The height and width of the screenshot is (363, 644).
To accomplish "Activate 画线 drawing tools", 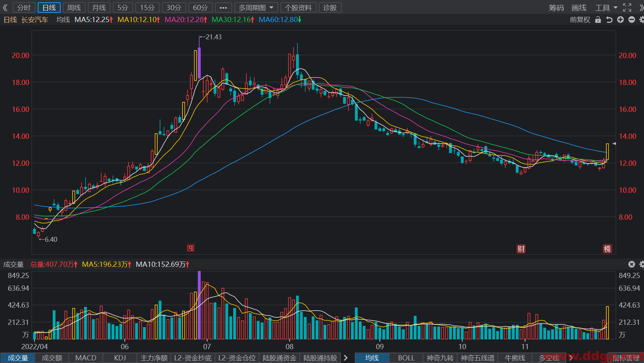I will 579,7.
